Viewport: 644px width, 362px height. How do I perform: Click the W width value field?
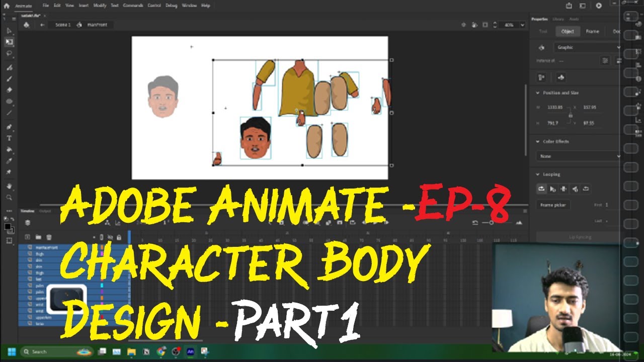pos(555,108)
